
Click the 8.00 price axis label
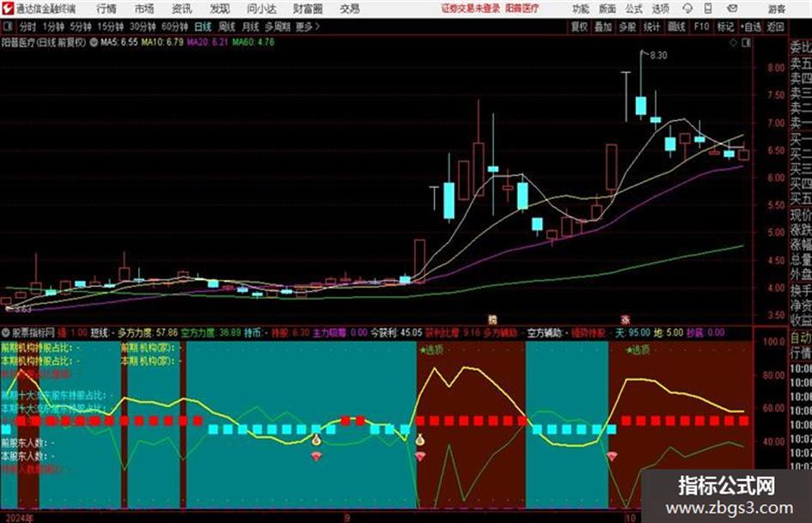click(x=776, y=68)
